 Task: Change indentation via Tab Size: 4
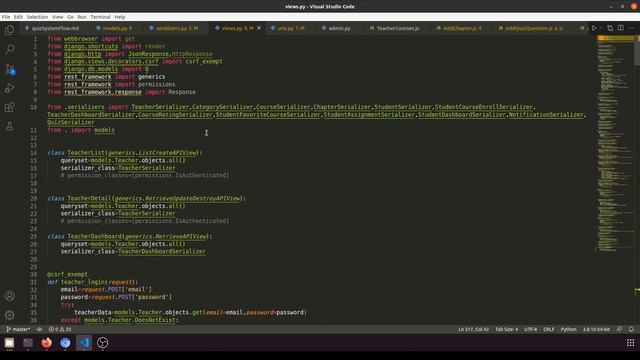pyautogui.click(x=506, y=329)
